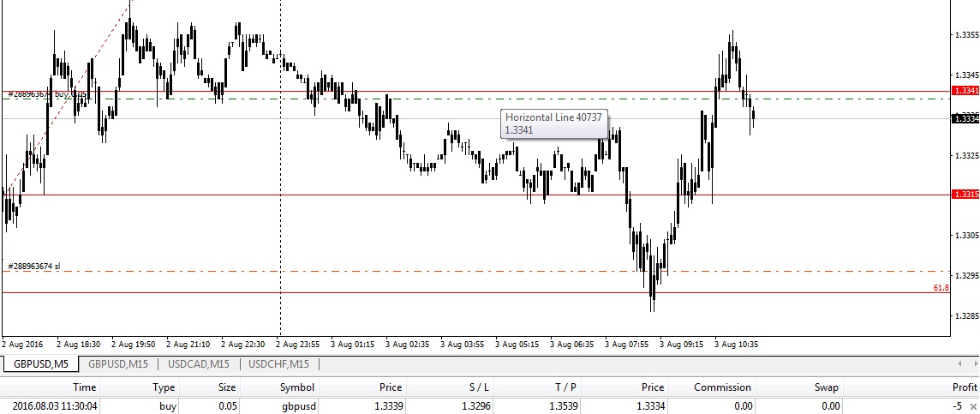This screenshot has width=980, height=414.
Task: Click the 3 Aug 07:55 time label
Action: point(625,344)
